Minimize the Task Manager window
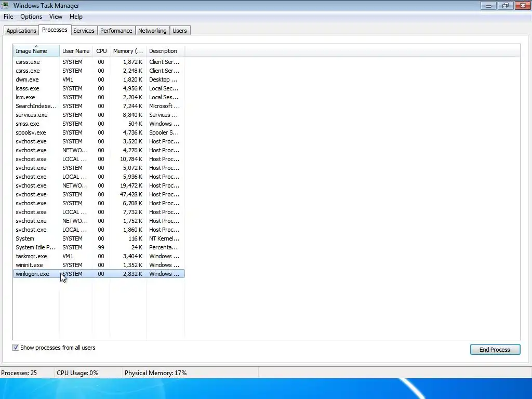Viewport: 532px width, 399px height. [488, 5]
